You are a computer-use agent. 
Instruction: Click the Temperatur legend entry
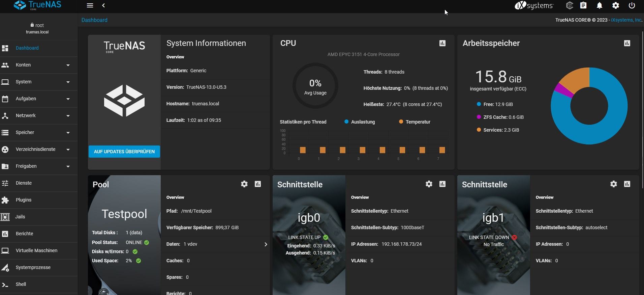click(415, 122)
